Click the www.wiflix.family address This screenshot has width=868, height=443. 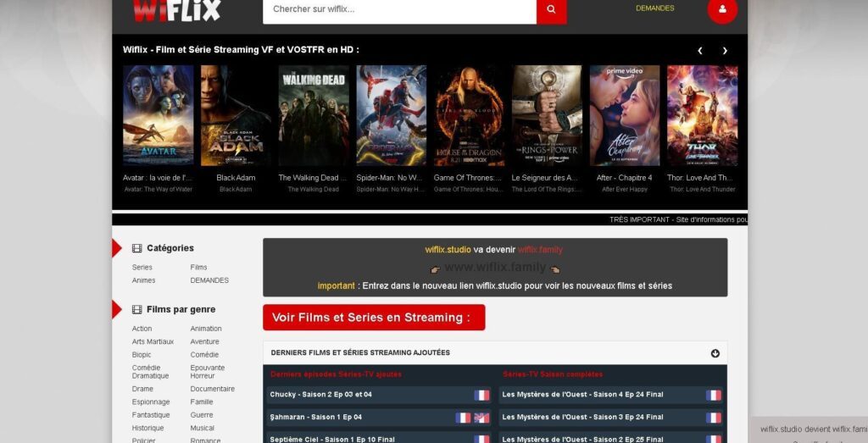(495, 268)
